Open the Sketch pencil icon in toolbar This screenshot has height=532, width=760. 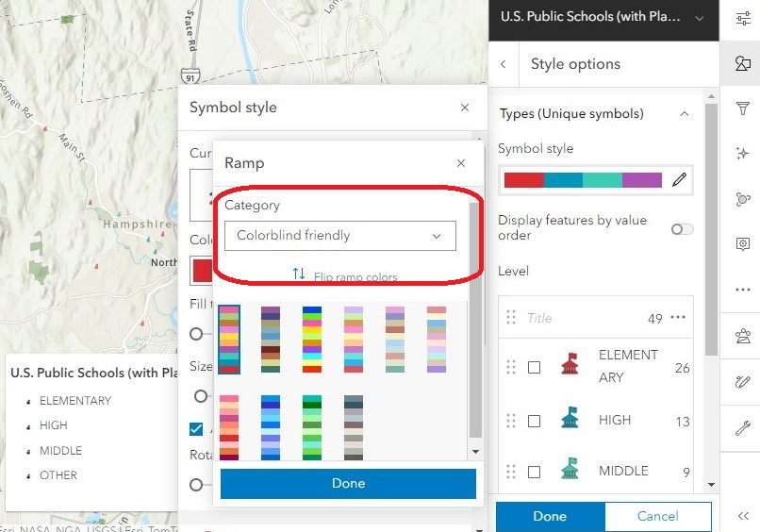click(x=742, y=382)
